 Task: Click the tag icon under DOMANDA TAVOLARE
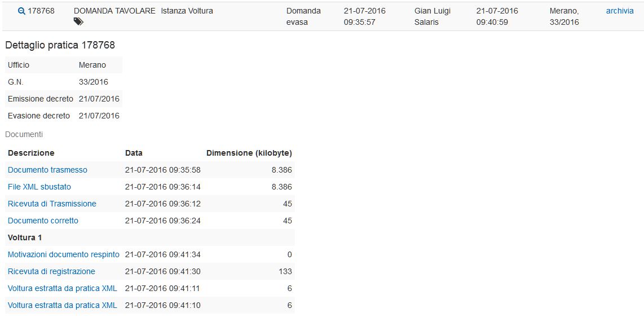coord(78,22)
